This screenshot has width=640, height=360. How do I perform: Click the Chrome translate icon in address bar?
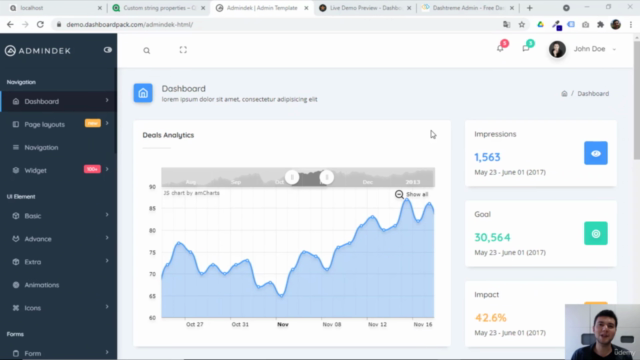[x=507, y=24]
